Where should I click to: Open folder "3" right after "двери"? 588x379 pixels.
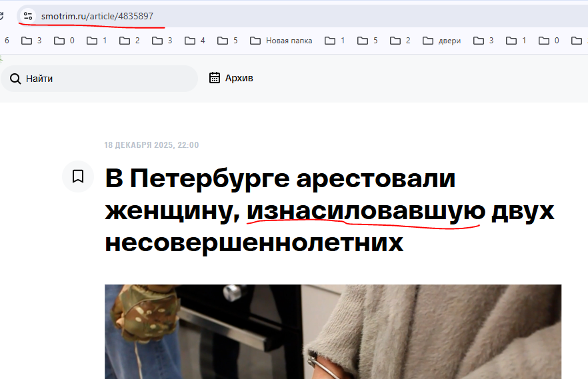[x=483, y=41]
